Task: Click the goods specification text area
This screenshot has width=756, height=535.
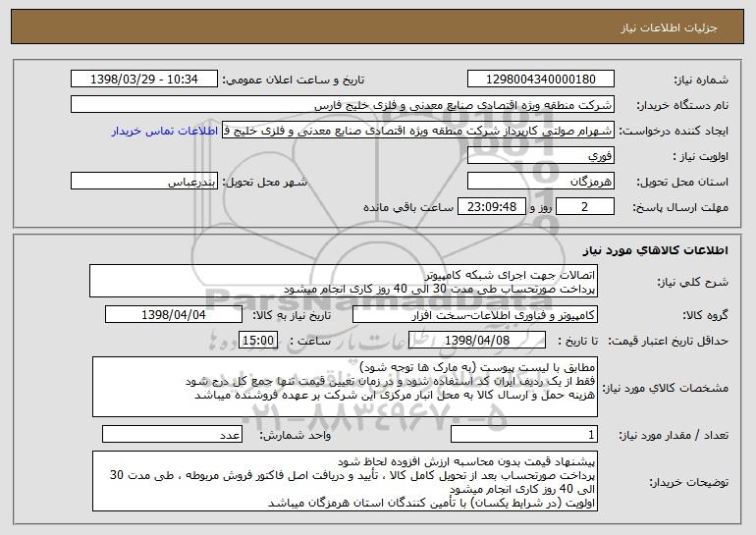Action: tap(345, 387)
